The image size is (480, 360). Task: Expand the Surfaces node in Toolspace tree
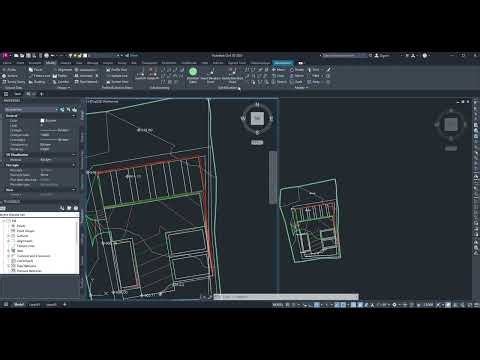click(9, 236)
